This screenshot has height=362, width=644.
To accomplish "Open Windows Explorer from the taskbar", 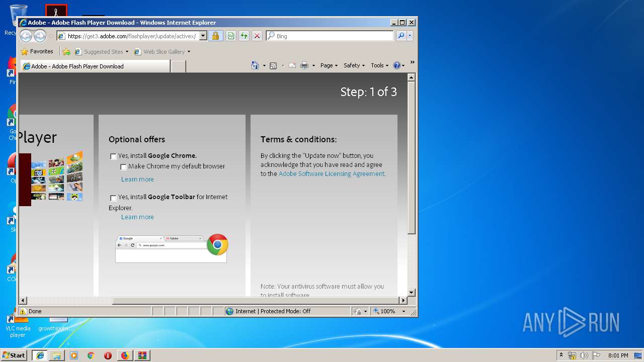I will (x=57, y=355).
